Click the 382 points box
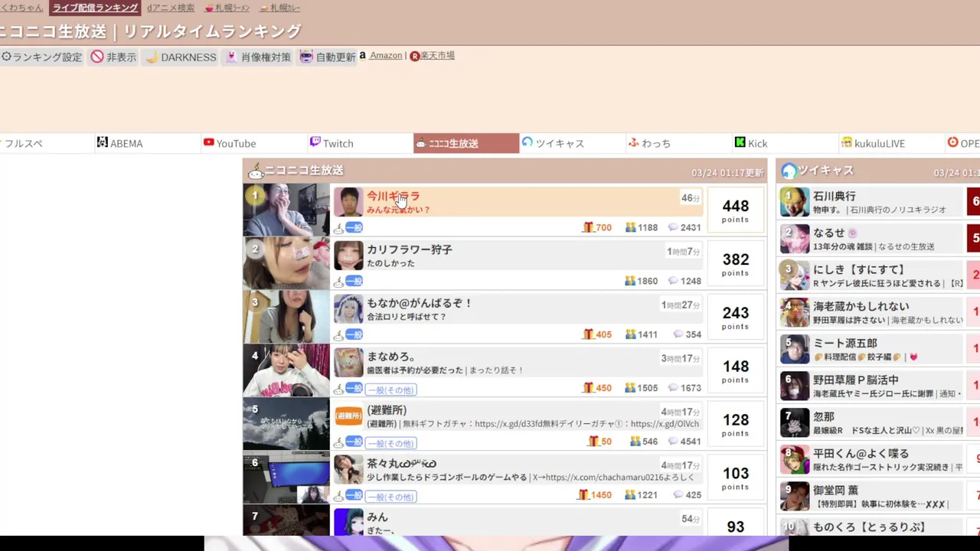980x551 pixels. pos(735,263)
